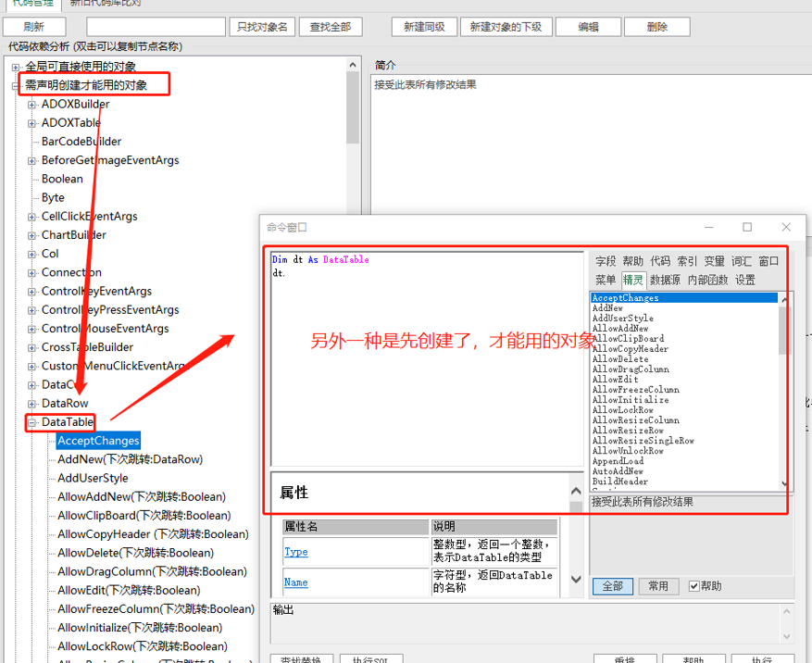Viewport: 812px width, 663px height.
Task: Open the 索引 tab in command window
Action: (687, 261)
